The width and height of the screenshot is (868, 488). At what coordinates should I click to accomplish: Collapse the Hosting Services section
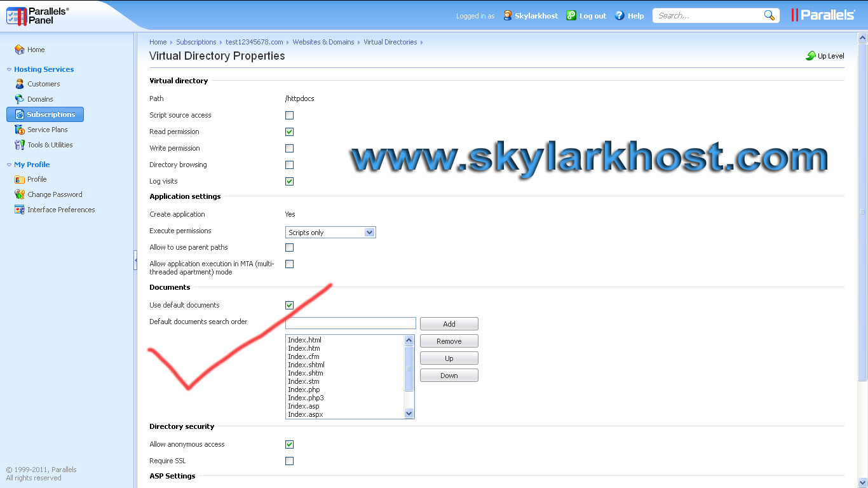9,70
